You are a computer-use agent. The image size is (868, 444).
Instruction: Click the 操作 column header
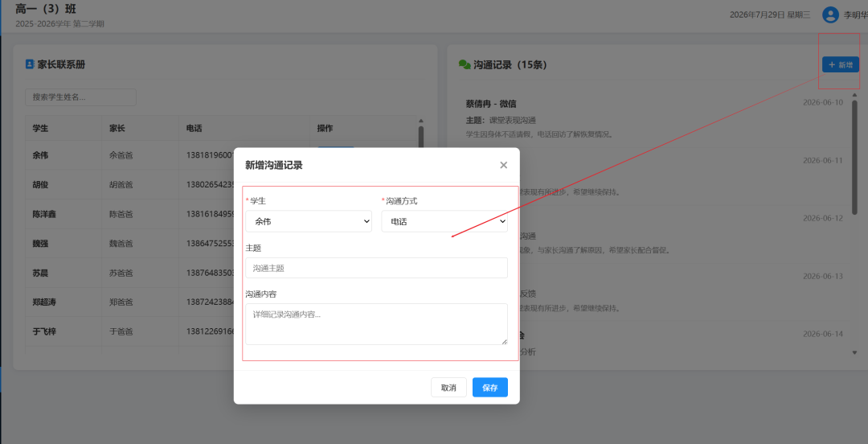325,128
